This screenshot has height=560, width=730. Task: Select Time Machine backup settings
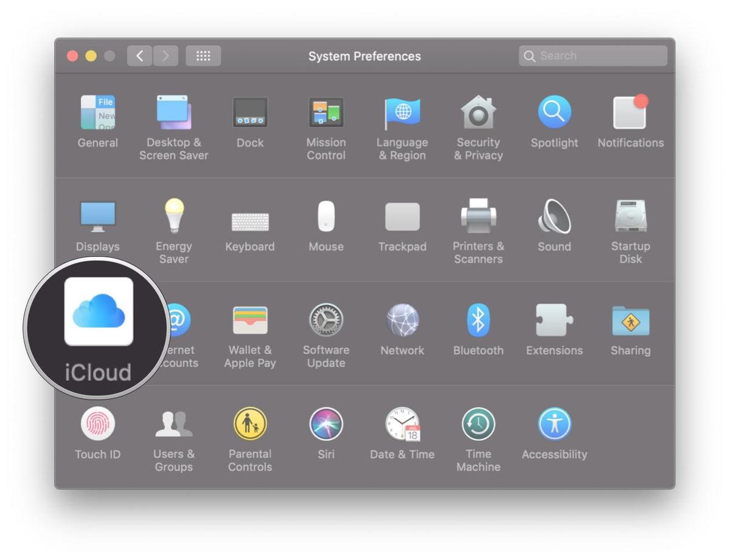click(478, 424)
